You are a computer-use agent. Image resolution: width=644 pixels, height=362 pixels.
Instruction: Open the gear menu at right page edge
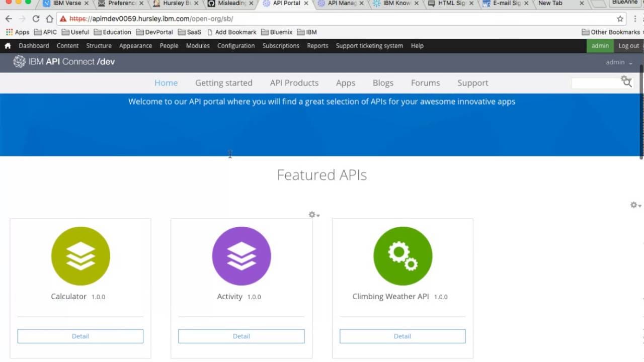636,205
